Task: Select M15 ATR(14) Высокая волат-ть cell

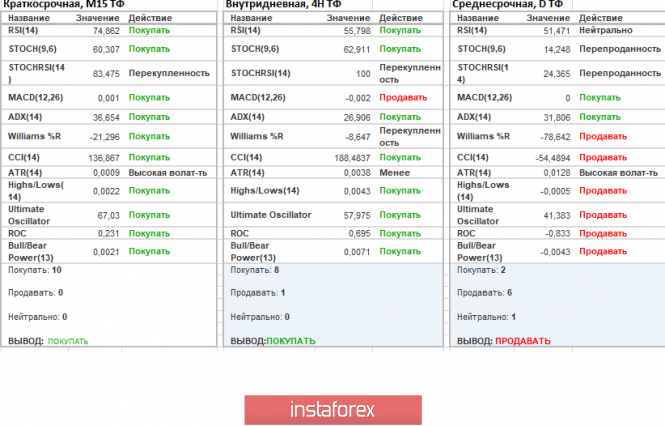Action: pos(168,173)
